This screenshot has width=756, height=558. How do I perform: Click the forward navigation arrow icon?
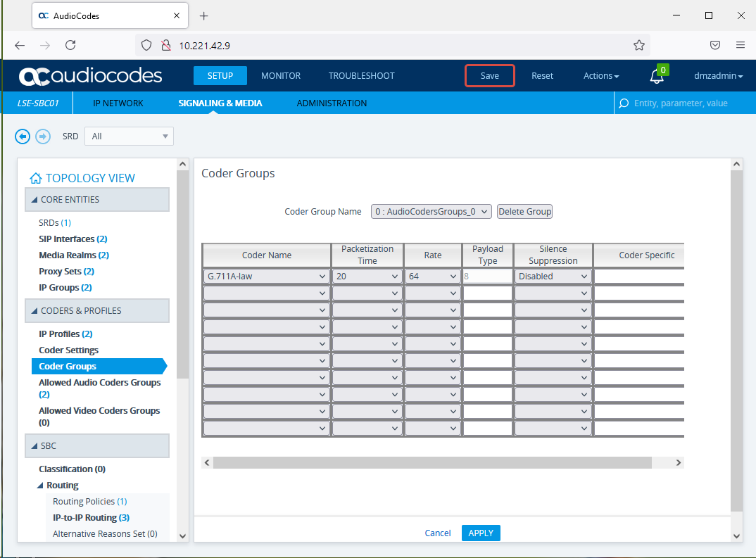click(43, 137)
